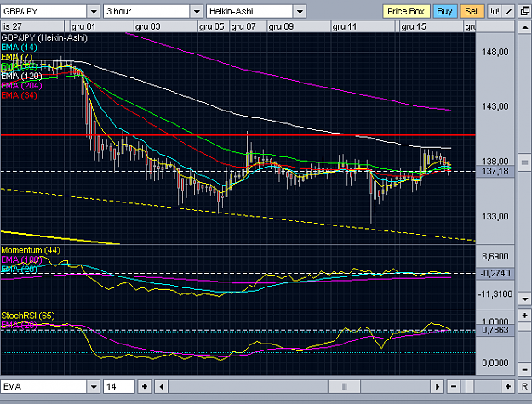532x404 pixels.
Task: Click the 'gru 03' date header
Action: point(147,26)
